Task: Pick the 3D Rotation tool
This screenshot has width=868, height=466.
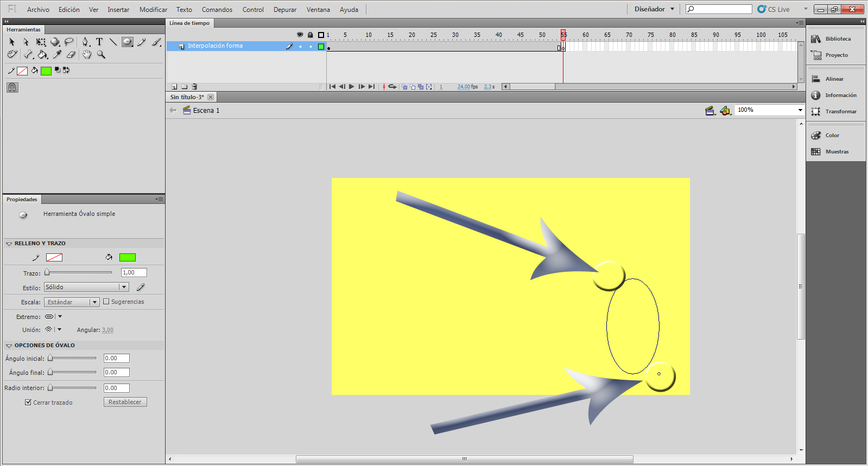Action: pos(55,42)
